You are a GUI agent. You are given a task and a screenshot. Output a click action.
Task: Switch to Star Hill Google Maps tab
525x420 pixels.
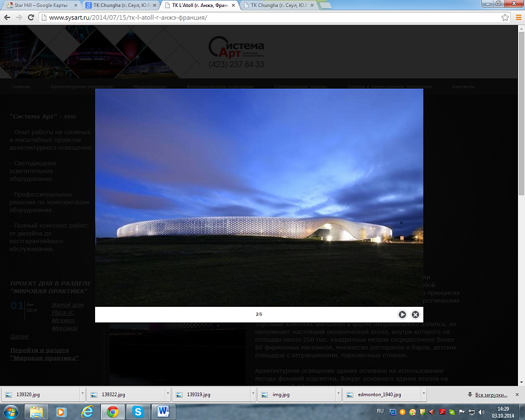pyautogui.click(x=40, y=5)
